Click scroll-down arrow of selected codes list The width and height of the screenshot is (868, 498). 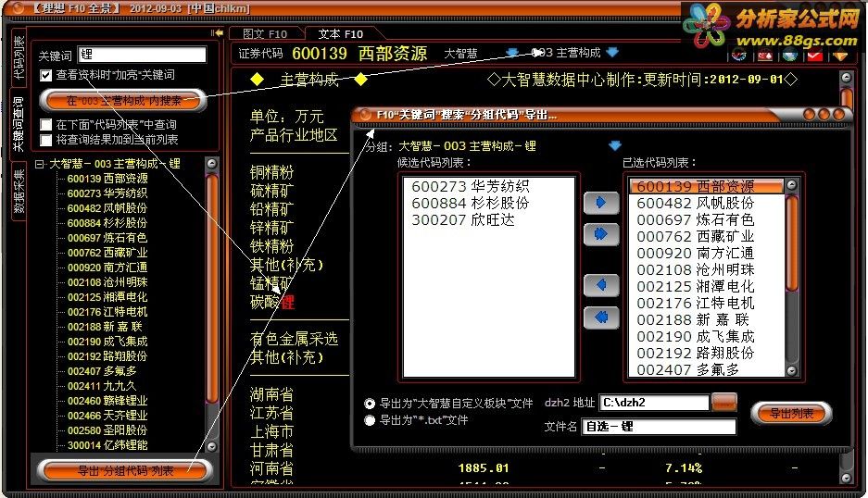[792, 371]
